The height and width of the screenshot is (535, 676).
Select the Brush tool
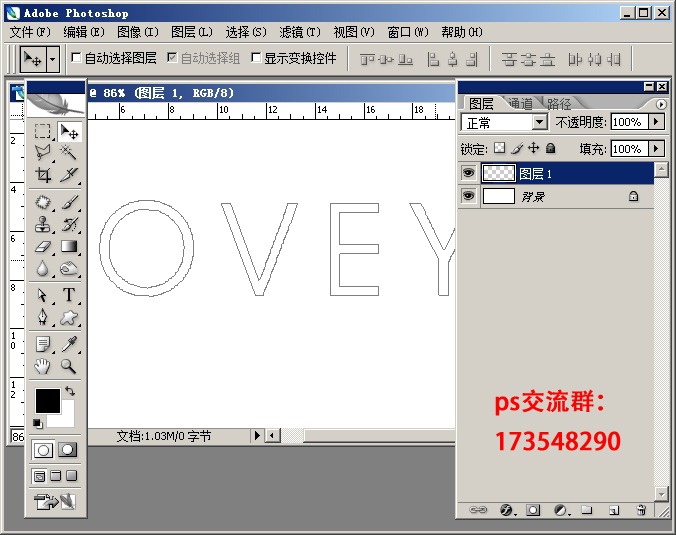click(x=69, y=202)
